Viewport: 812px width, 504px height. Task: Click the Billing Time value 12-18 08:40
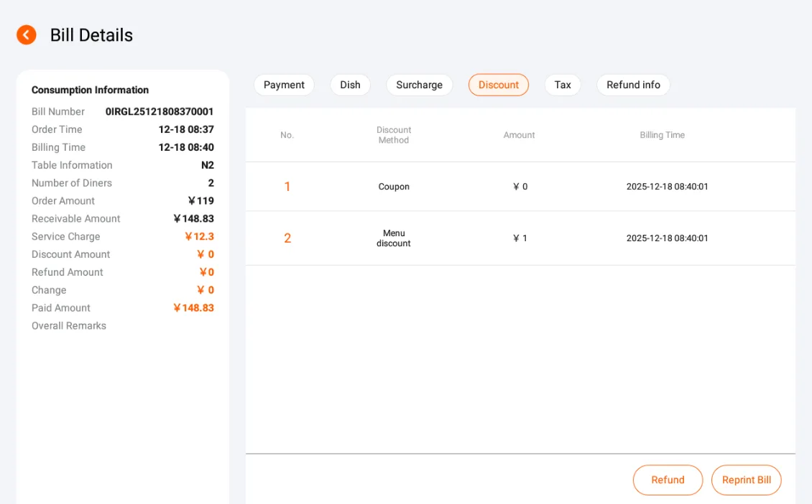point(186,147)
